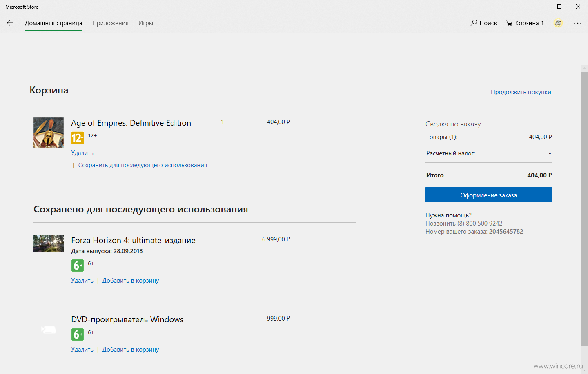
Task: Maximize the Microsoft Store window
Action: pyautogui.click(x=559, y=7)
